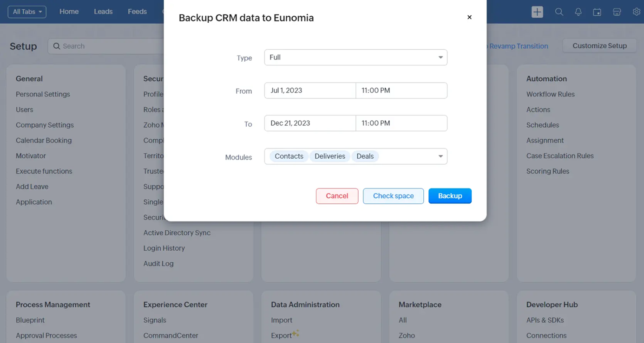Click the plus Create New icon
The height and width of the screenshot is (343, 644).
[537, 12]
